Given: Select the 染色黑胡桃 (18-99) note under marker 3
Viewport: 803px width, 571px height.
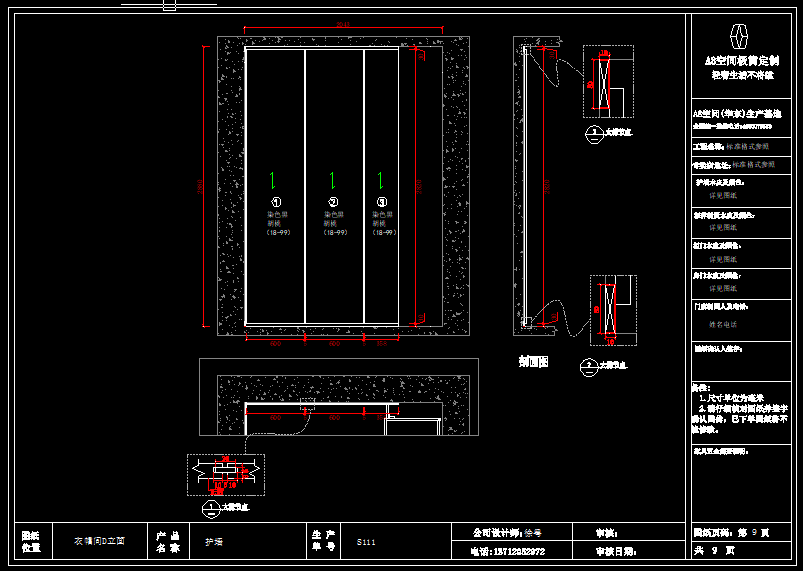Looking at the screenshot, I should tap(384, 223).
